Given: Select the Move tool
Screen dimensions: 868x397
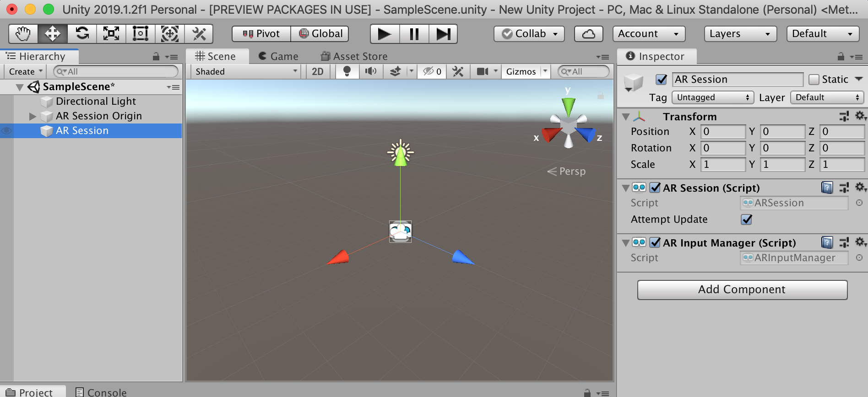Looking at the screenshot, I should click(x=53, y=34).
